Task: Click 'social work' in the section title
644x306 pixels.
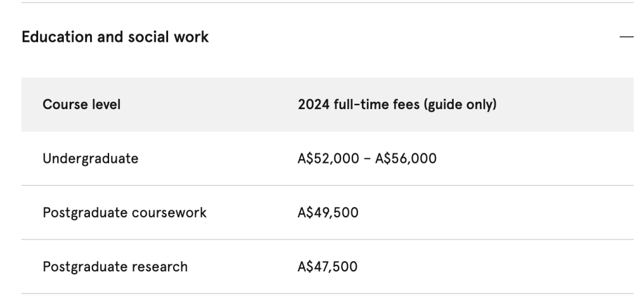Action: [x=168, y=37]
